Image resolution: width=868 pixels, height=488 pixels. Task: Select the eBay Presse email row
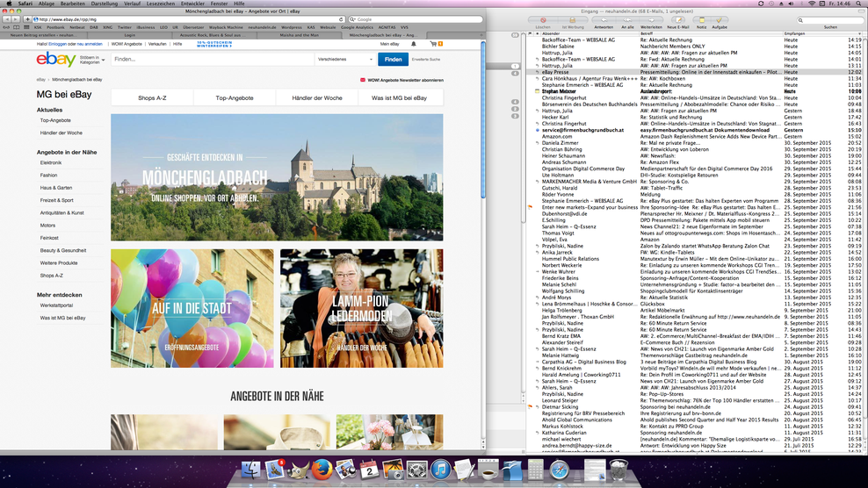click(x=696, y=72)
